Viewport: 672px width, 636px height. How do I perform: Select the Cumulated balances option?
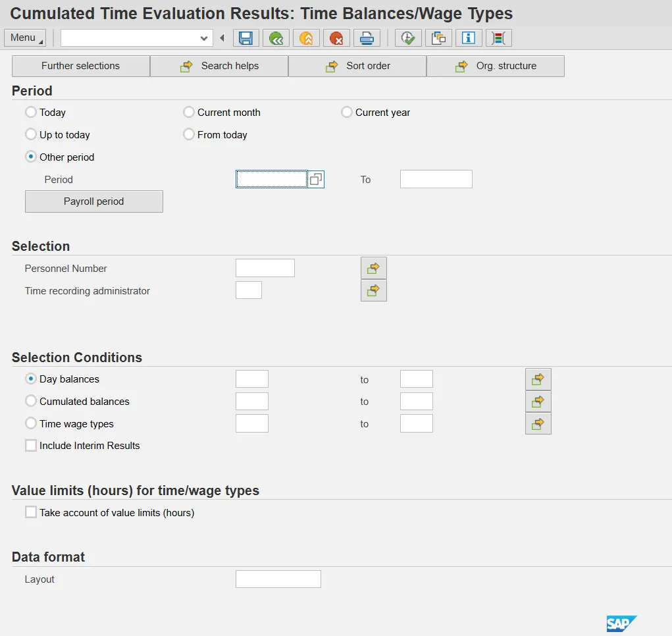(31, 401)
